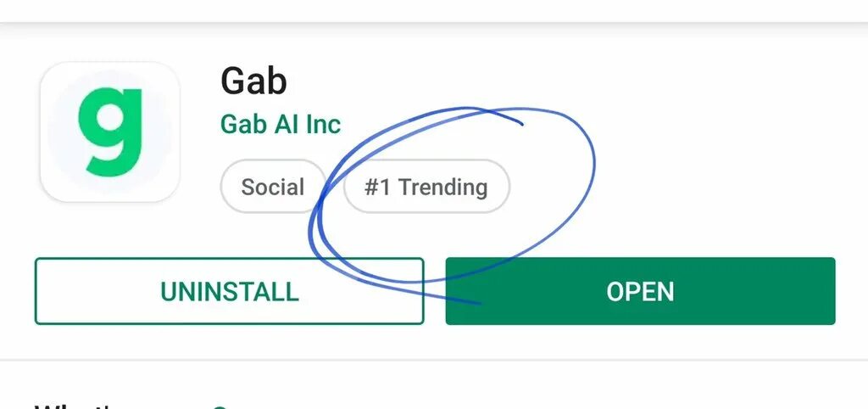Image resolution: width=868 pixels, height=409 pixels.
Task: Click the white OPEN label text
Action: [641, 292]
